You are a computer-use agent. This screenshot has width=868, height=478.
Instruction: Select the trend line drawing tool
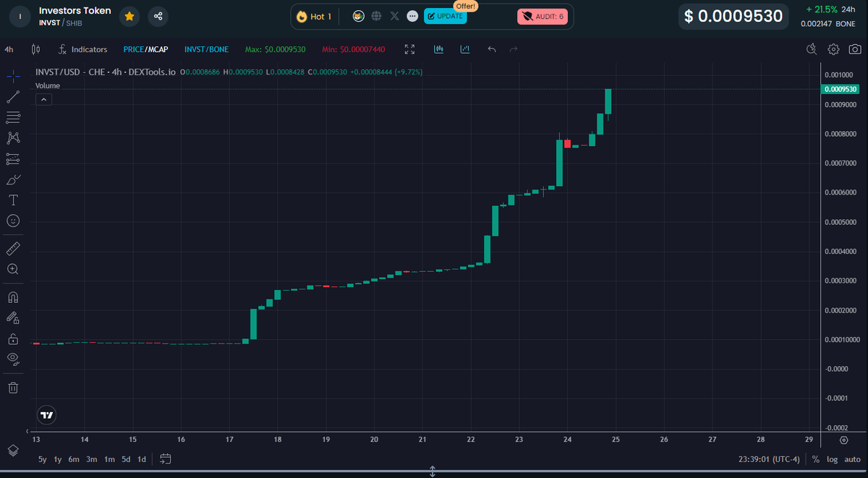point(13,96)
